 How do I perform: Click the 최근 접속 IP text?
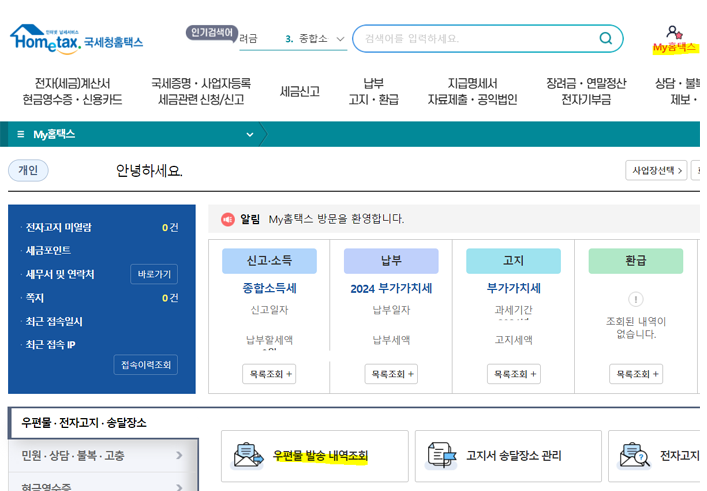pos(50,345)
